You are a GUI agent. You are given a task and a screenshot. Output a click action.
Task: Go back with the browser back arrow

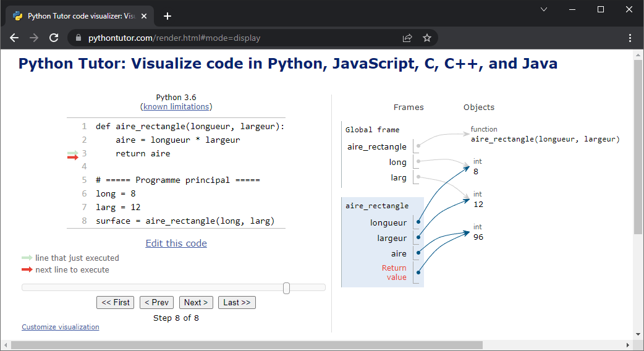[14, 38]
